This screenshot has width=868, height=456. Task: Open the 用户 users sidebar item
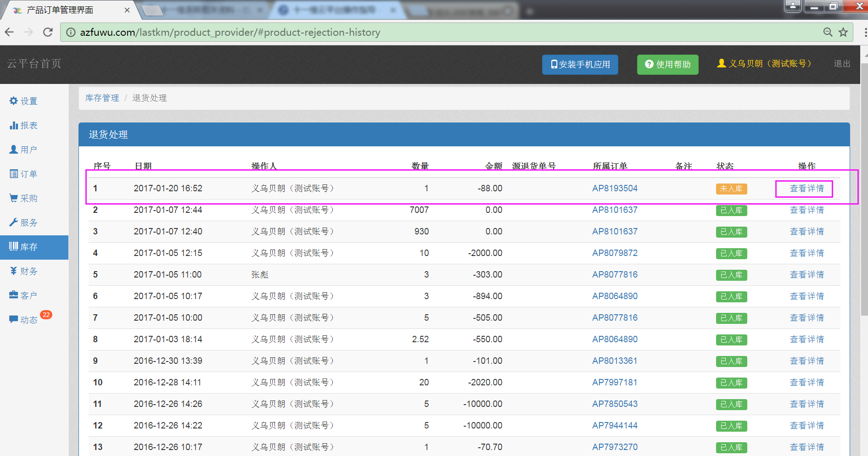[x=23, y=150]
